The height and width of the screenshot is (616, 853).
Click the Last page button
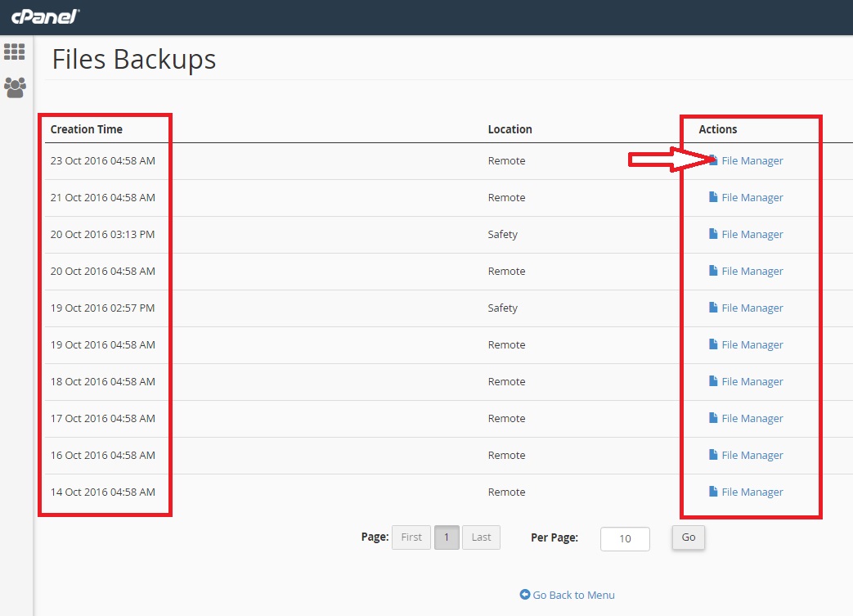click(x=482, y=537)
